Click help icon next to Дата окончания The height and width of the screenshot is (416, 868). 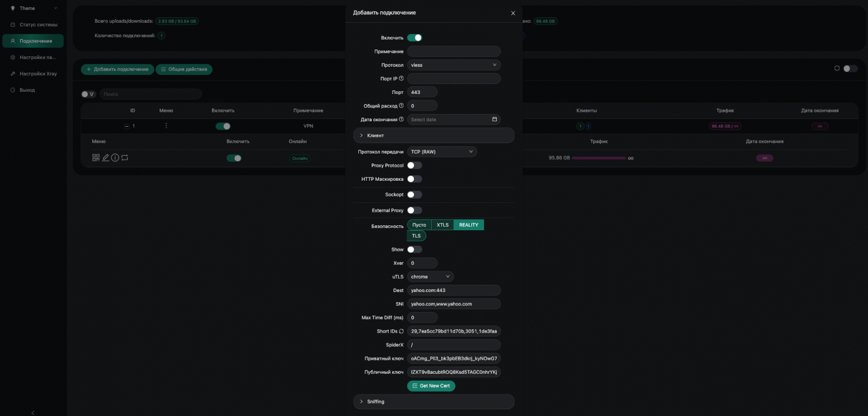401,119
